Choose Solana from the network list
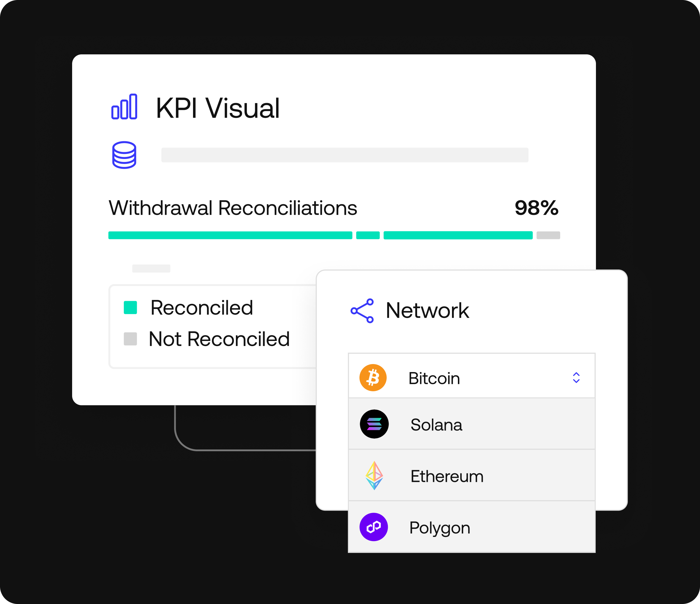The height and width of the screenshot is (604, 700). click(x=471, y=424)
